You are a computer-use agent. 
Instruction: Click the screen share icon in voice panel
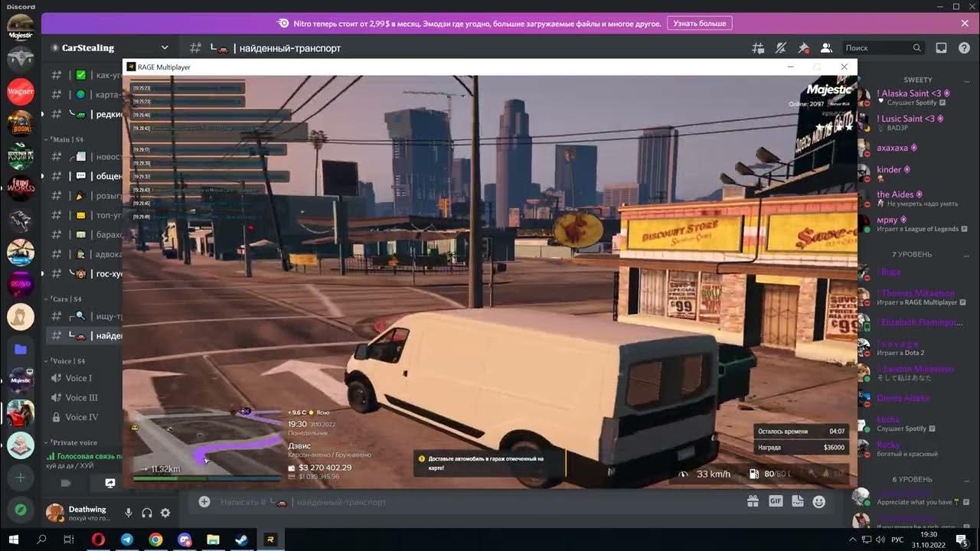point(110,483)
